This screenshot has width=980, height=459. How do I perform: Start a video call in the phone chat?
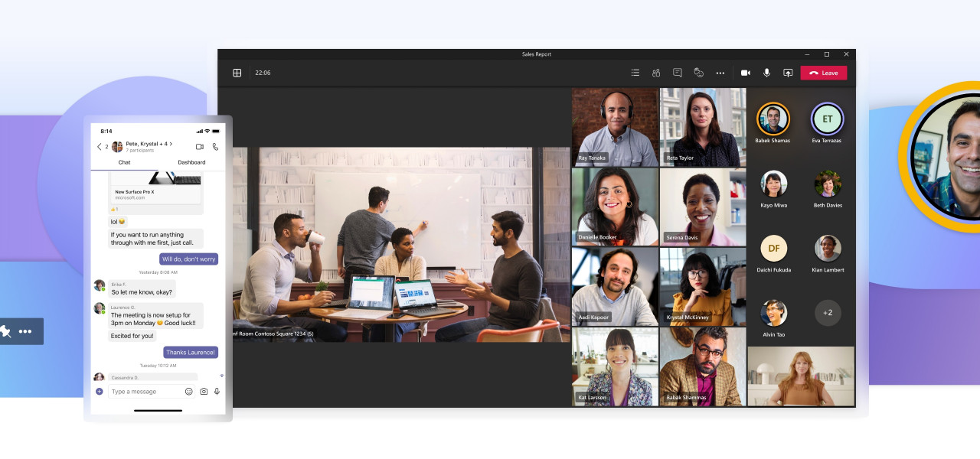(200, 146)
